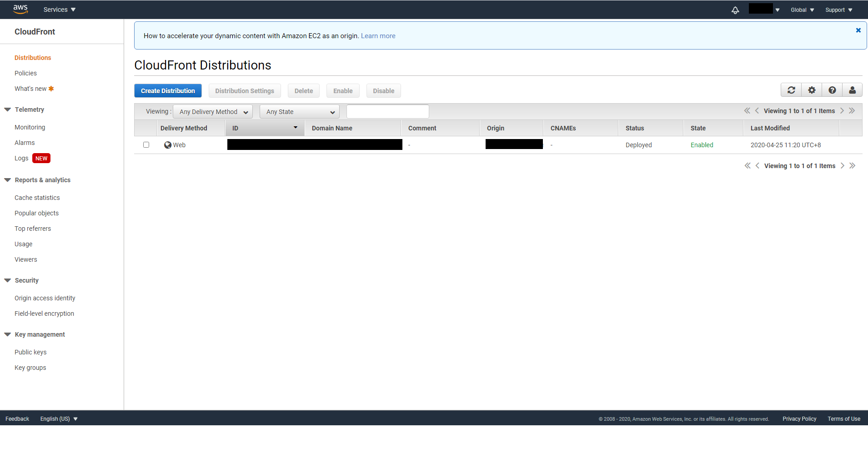Click the Distribution Settings button
The height and width of the screenshot is (458, 868).
pyautogui.click(x=245, y=91)
